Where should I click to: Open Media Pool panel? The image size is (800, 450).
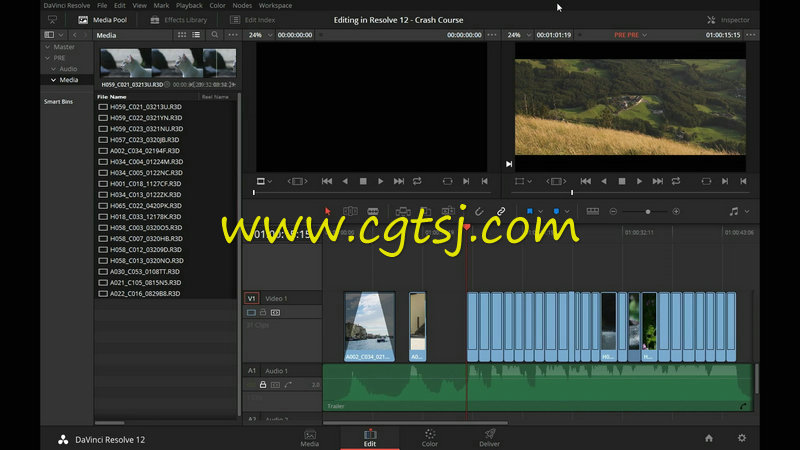(103, 20)
